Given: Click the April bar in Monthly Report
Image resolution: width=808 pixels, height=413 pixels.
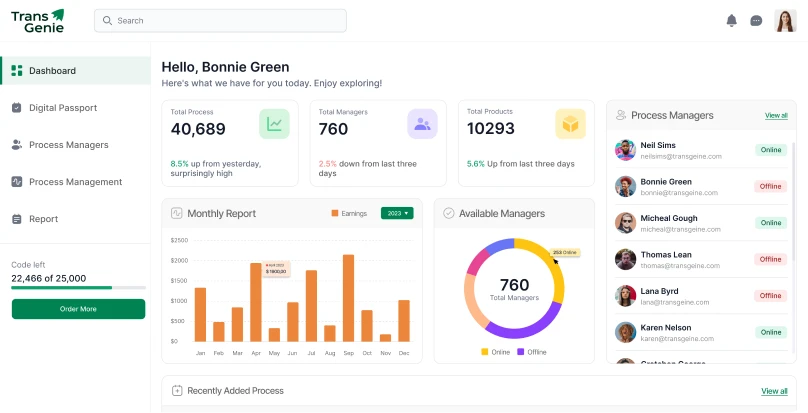Looking at the screenshot, I should (x=256, y=302).
